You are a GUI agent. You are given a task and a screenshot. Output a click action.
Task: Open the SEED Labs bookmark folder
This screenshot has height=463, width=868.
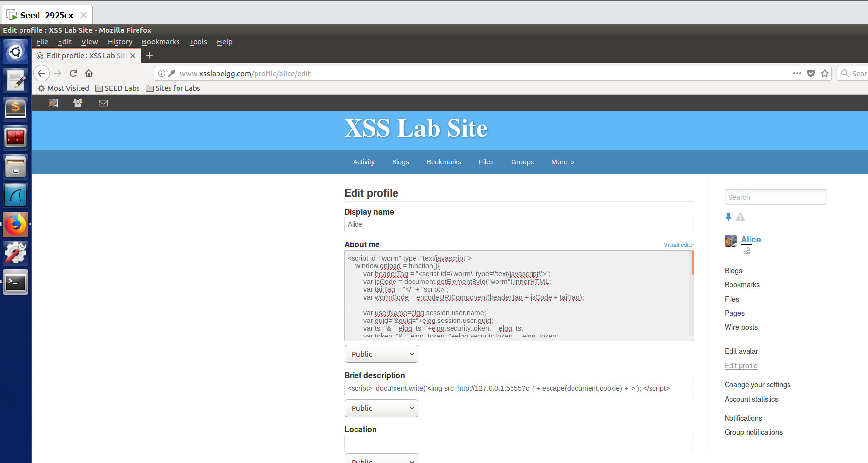coord(118,88)
